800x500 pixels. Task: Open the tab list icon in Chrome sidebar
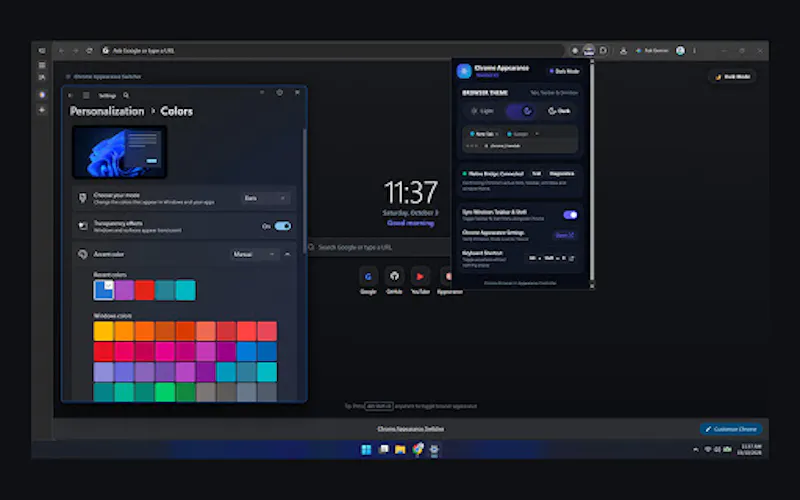[42, 65]
